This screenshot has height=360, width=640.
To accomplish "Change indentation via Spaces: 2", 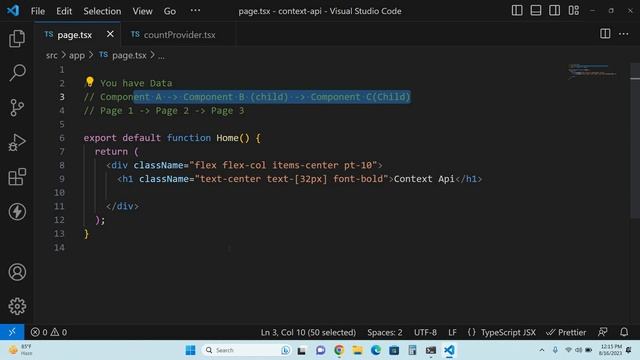I will pos(384,332).
